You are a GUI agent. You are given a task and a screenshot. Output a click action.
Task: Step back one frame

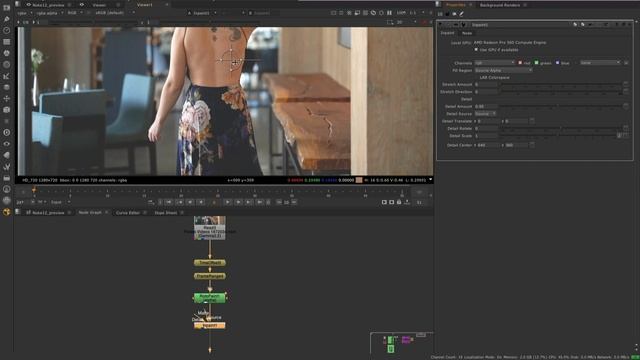190,202
